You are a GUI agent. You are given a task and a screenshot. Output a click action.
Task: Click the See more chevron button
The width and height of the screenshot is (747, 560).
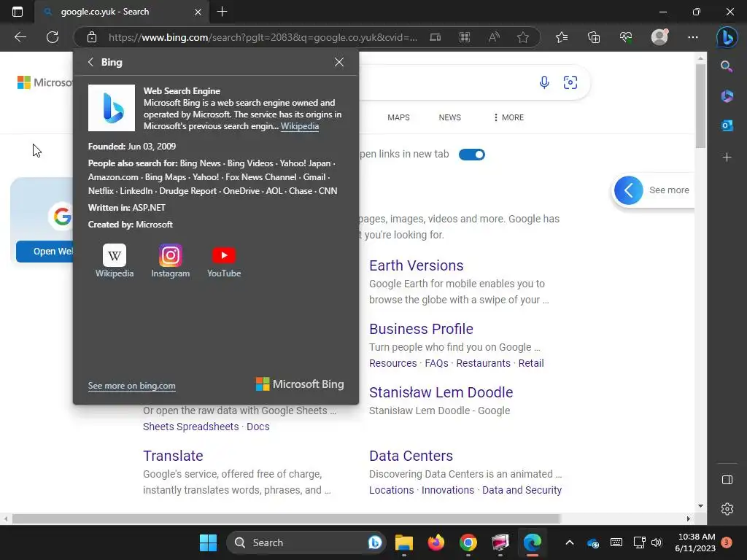(x=628, y=190)
